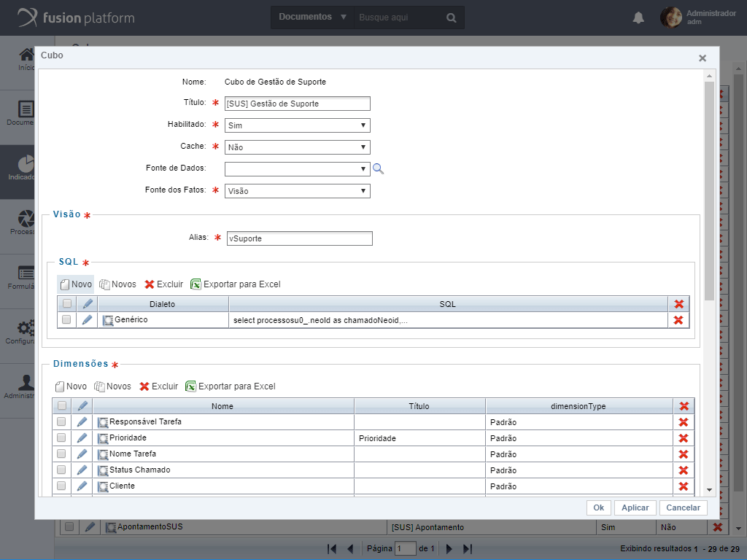Edit the Prioridade dimension pencil
The image size is (747, 560).
(82, 437)
